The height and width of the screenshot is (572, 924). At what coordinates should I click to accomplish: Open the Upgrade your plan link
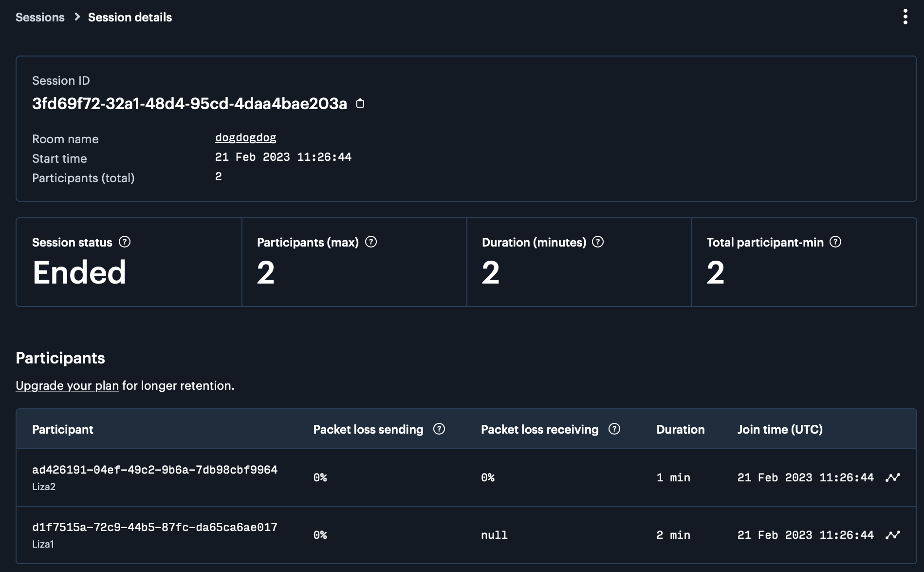(x=67, y=385)
